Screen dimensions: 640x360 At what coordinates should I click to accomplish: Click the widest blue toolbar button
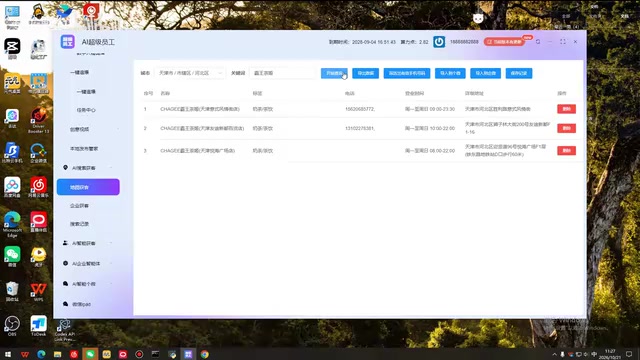(x=407, y=73)
